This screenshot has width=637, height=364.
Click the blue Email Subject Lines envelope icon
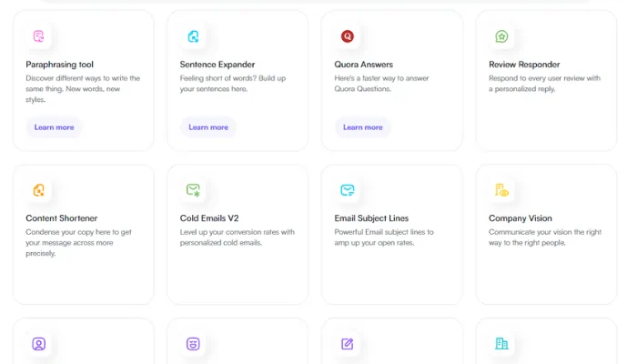pos(348,189)
